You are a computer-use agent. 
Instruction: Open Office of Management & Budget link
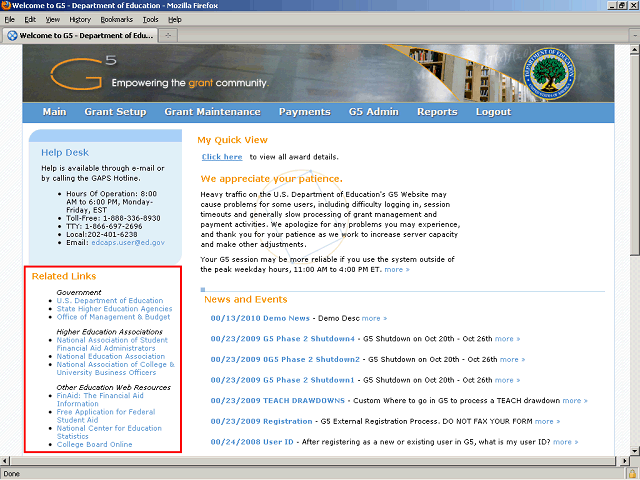coord(113,317)
